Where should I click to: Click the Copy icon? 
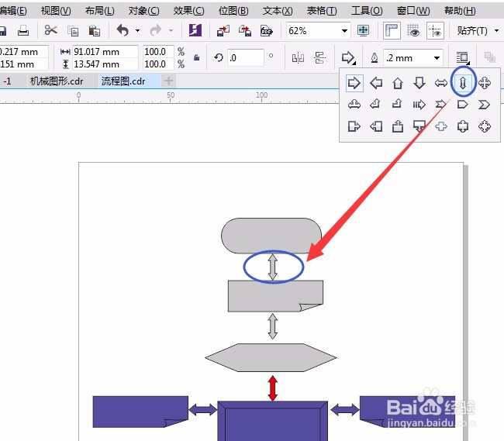73,31
